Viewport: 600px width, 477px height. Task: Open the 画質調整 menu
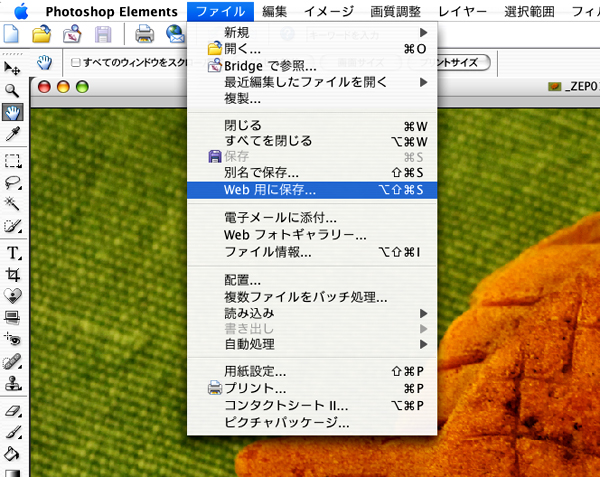[x=395, y=11]
